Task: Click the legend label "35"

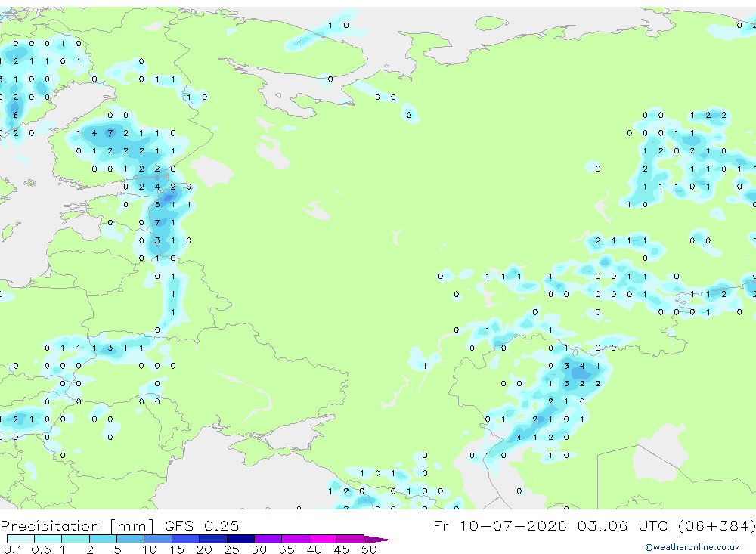Action: (287, 549)
